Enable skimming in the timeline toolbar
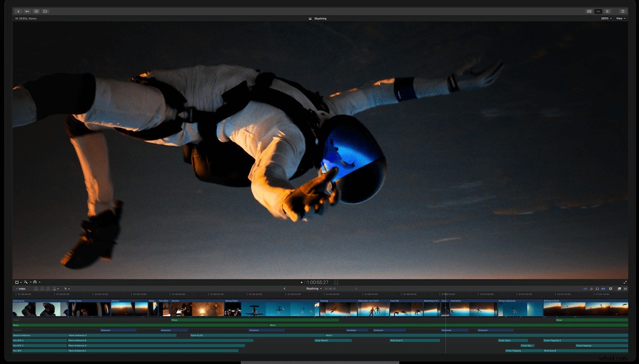 click(586, 288)
